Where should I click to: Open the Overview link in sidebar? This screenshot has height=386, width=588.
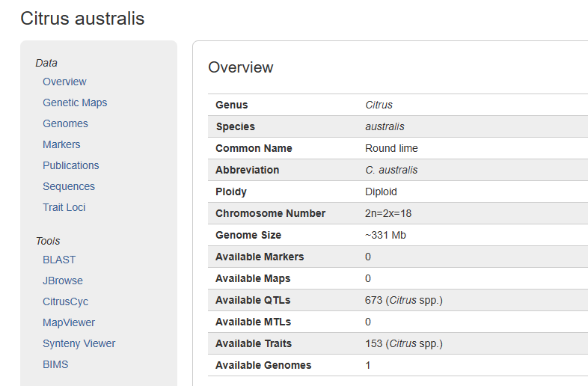click(x=64, y=82)
